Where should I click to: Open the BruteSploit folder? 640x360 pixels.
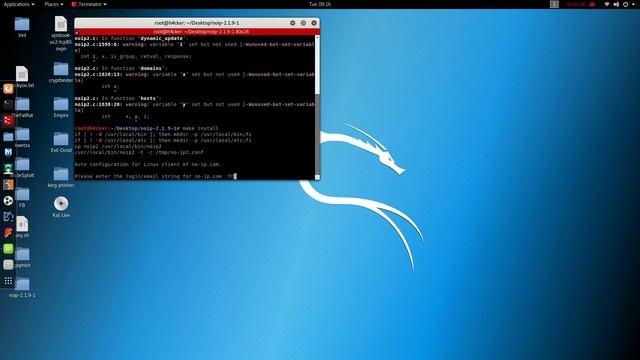tap(23, 164)
